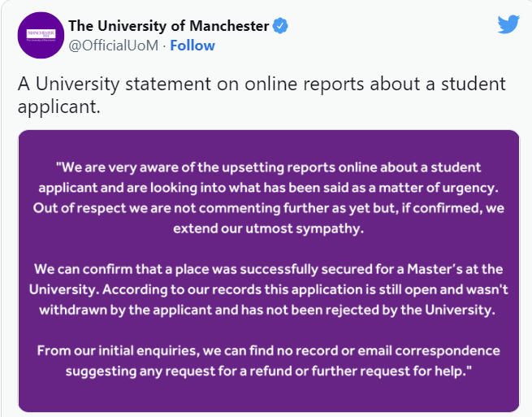Open the University of Manchester profile avatar
This screenshot has width=532, height=417.
pyautogui.click(x=41, y=35)
